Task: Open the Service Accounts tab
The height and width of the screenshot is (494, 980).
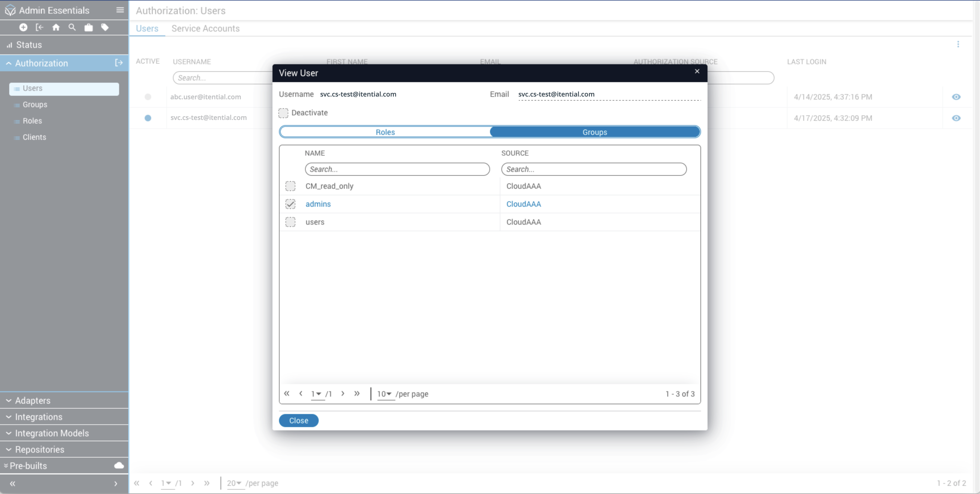Action: (x=205, y=29)
